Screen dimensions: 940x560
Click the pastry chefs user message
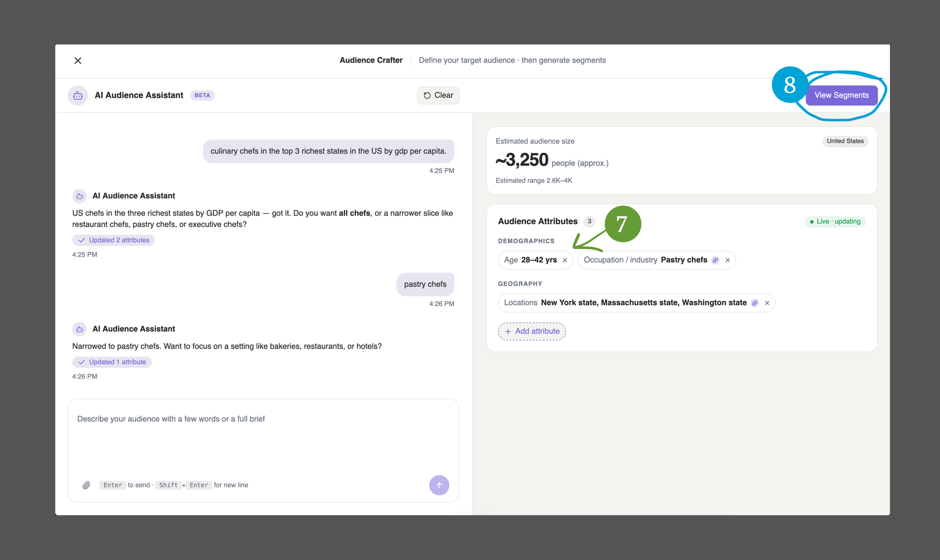(425, 284)
